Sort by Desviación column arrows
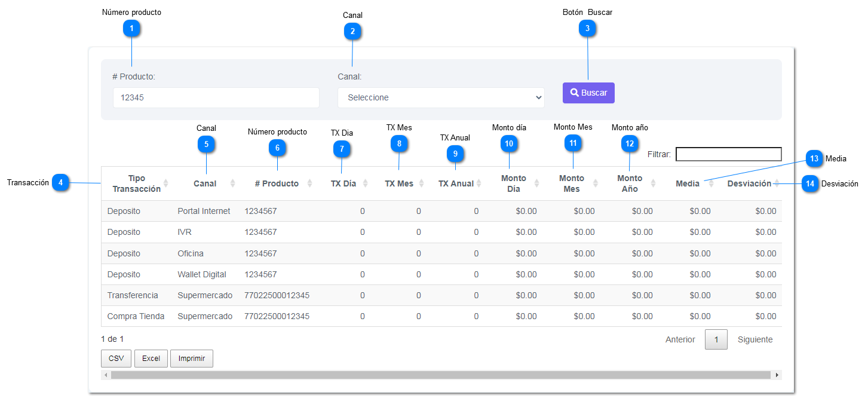The image size is (868, 398). point(777,183)
